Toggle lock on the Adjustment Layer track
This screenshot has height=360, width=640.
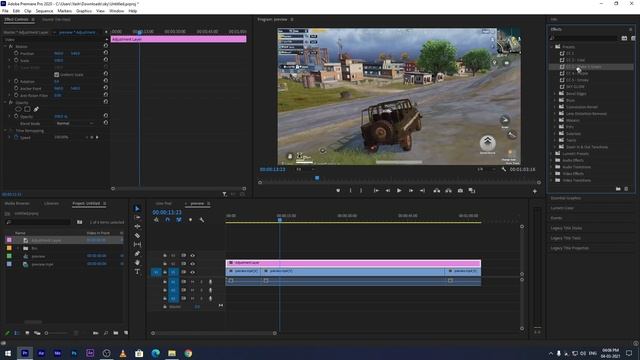(165, 264)
